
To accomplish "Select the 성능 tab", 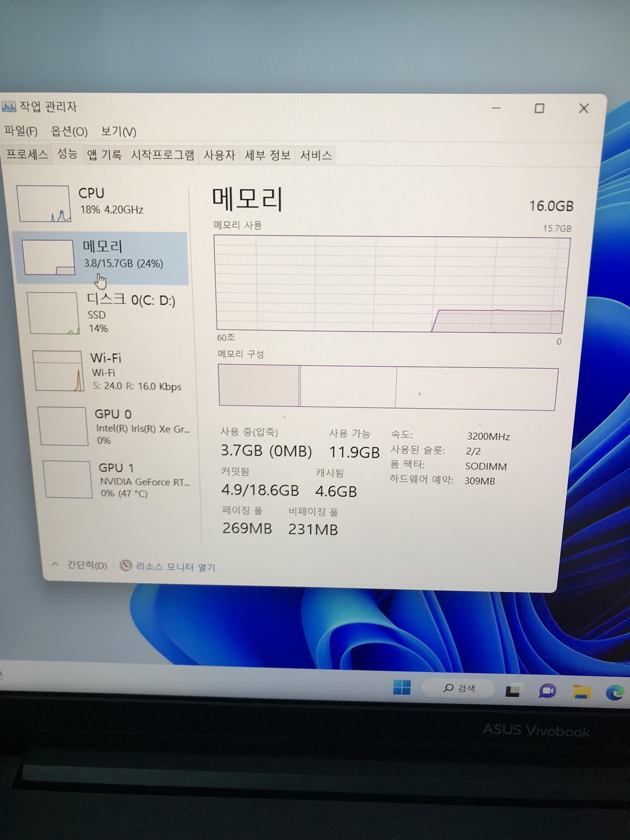I will tap(67, 153).
